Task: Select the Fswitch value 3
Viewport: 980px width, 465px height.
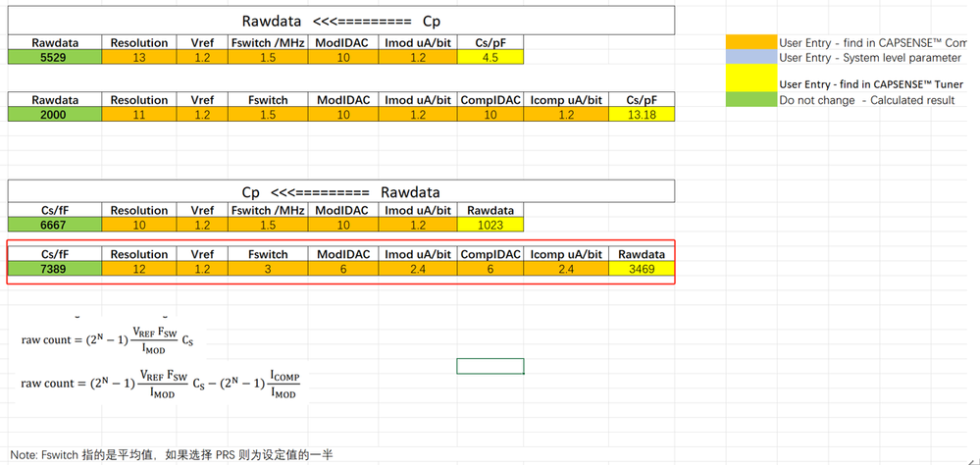Action: point(268,269)
